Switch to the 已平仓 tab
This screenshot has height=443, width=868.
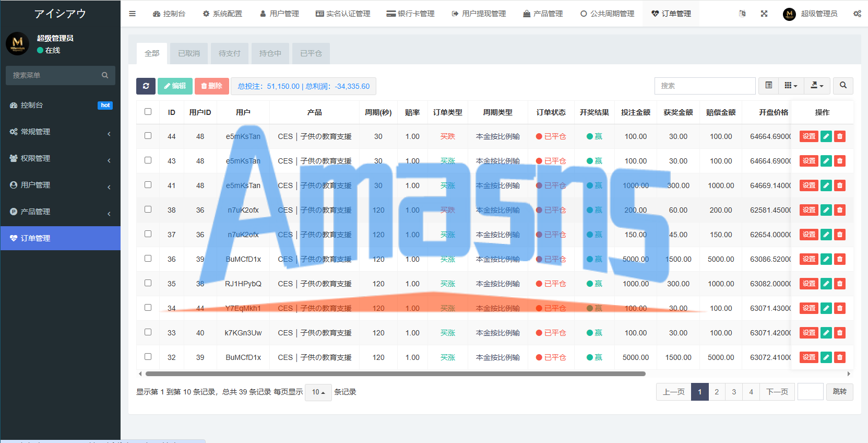[311, 53]
